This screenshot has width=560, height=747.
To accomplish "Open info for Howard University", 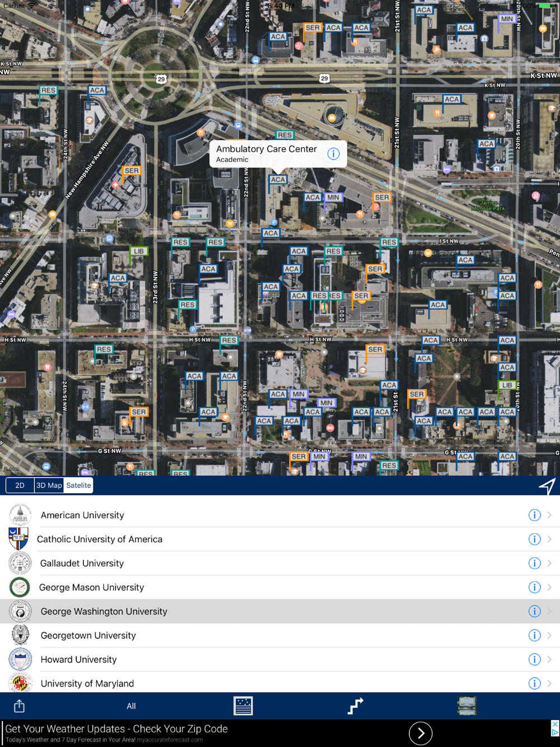I will point(535,660).
